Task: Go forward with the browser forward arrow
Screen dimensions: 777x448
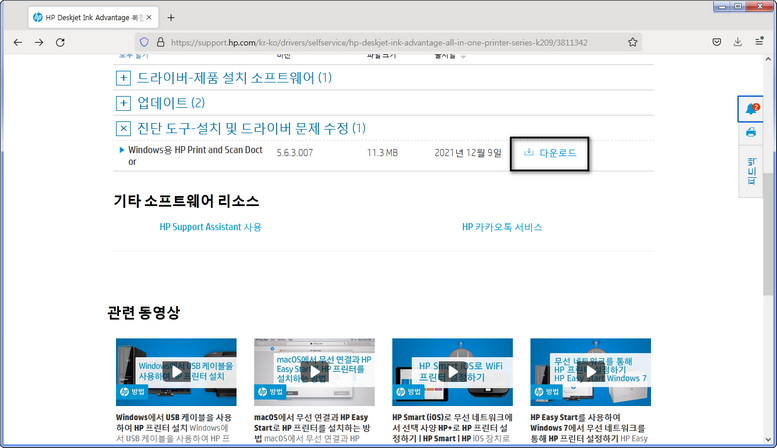Action: click(x=39, y=43)
